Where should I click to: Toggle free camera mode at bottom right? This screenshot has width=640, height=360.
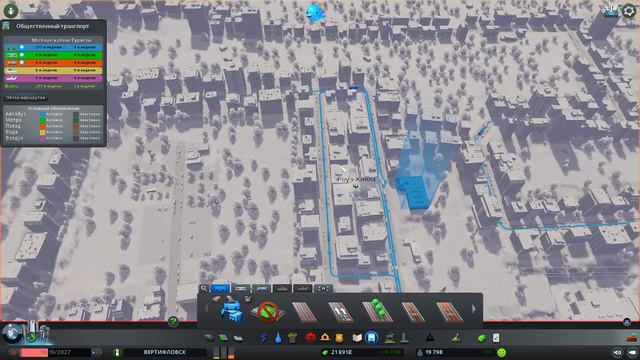[x=618, y=352]
